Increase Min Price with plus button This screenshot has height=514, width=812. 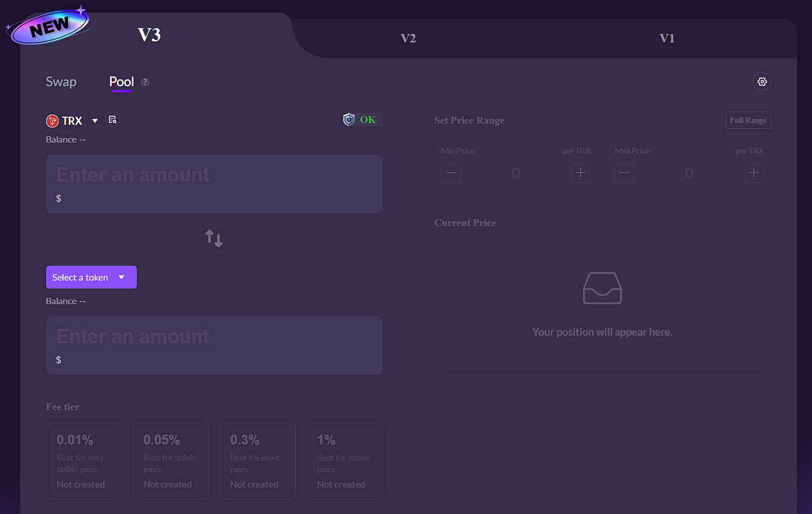point(580,172)
